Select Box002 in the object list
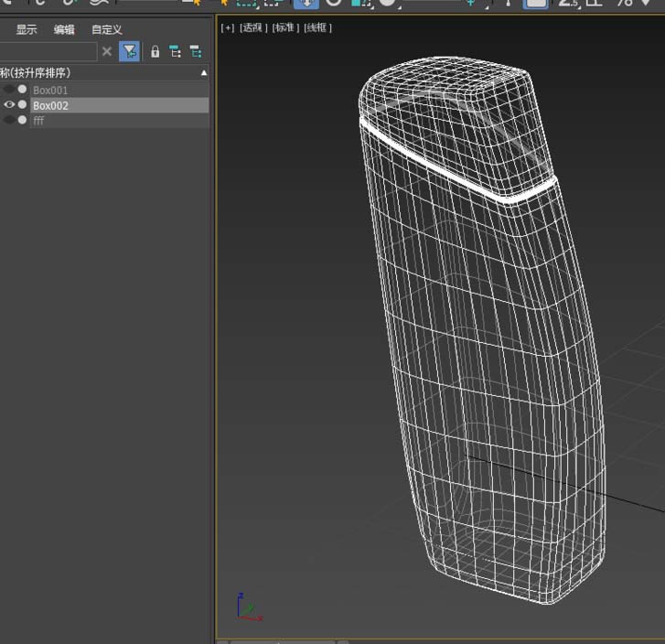Image resolution: width=665 pixels, height=644 pixels. [51, 105]
